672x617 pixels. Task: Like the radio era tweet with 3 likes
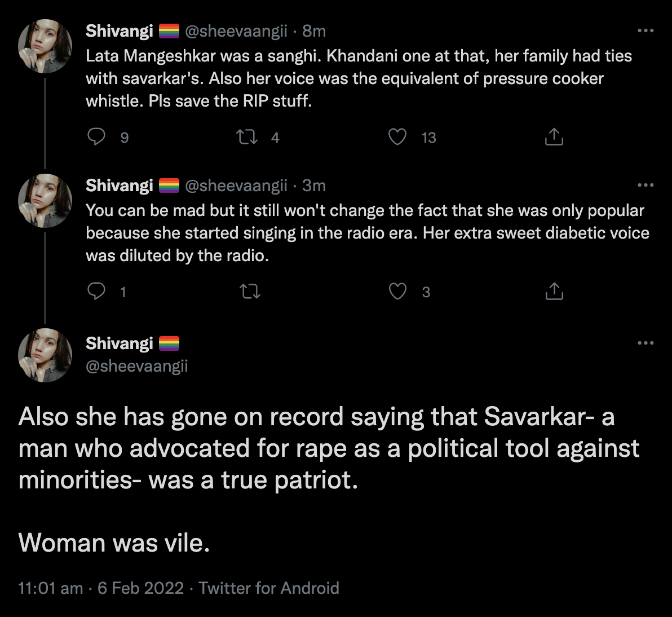[399, 291]
